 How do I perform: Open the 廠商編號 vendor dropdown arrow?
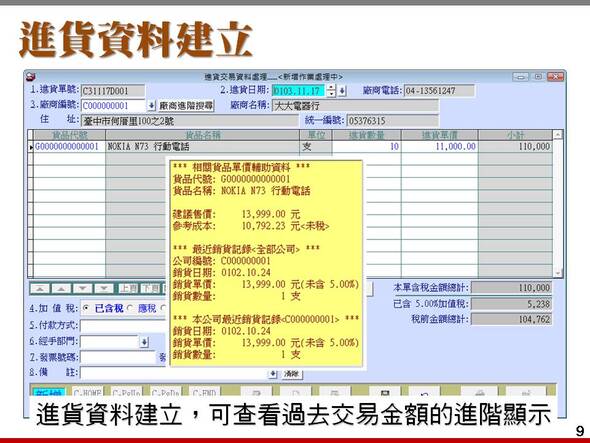(x=151, y=106)
